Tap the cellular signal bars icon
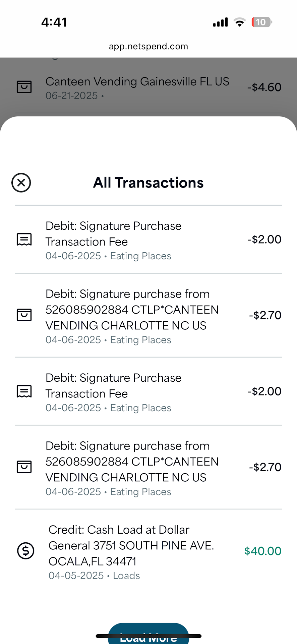 click(x=220, y=22)
